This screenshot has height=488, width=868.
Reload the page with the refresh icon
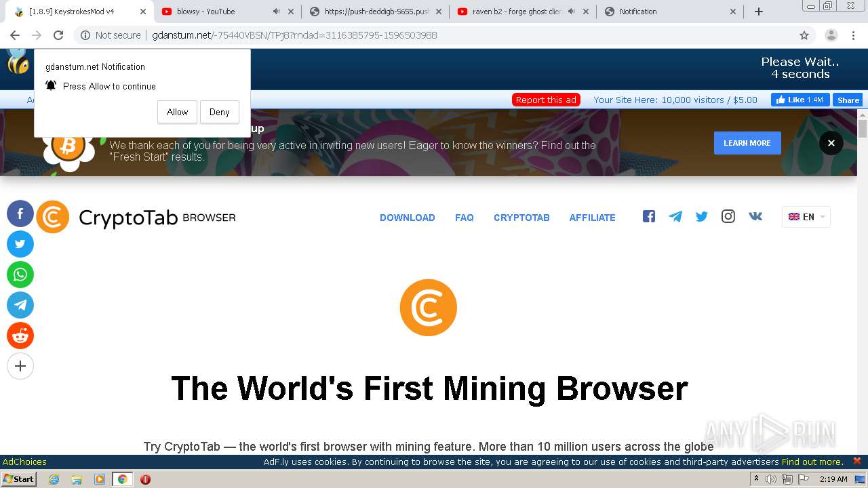pyautogui.click(x=58, y=35)
